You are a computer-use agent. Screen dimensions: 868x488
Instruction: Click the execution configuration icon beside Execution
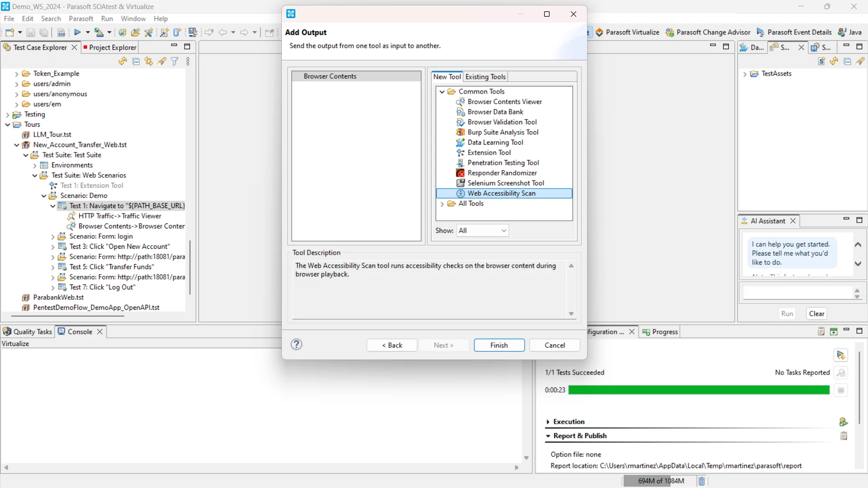[x=844, y=422]
